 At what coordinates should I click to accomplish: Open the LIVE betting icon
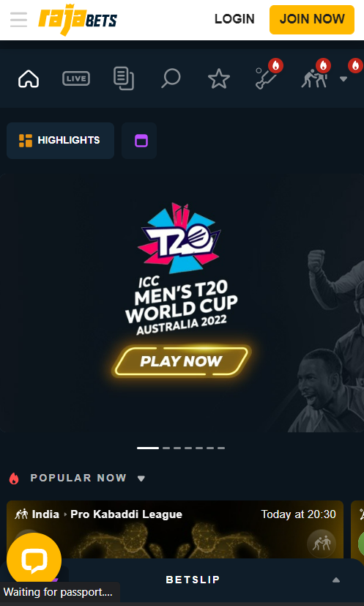tap(76, 79)
